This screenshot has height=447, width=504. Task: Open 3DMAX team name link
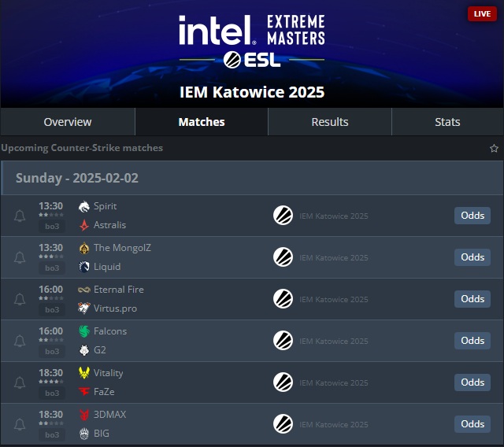coord(110,415)
